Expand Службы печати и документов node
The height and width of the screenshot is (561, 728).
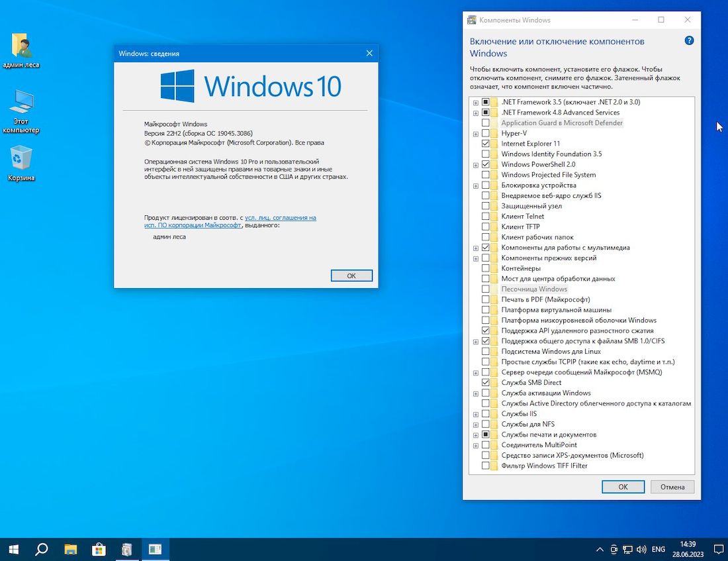(475, 435)
